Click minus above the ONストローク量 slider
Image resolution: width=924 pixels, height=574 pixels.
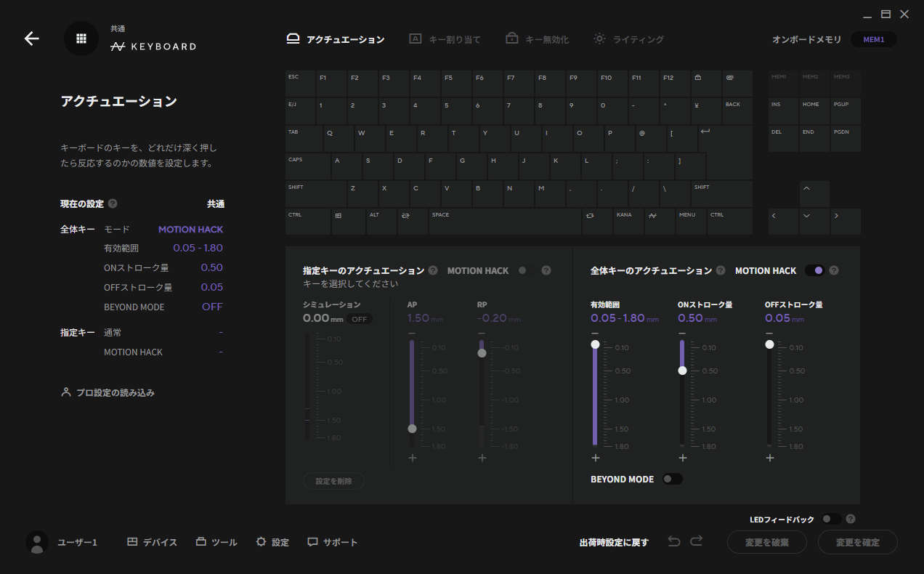682,333
